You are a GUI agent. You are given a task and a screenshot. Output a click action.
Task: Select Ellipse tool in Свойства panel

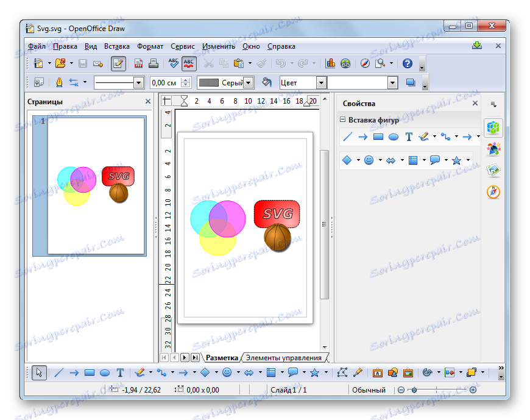pos(394,137)
